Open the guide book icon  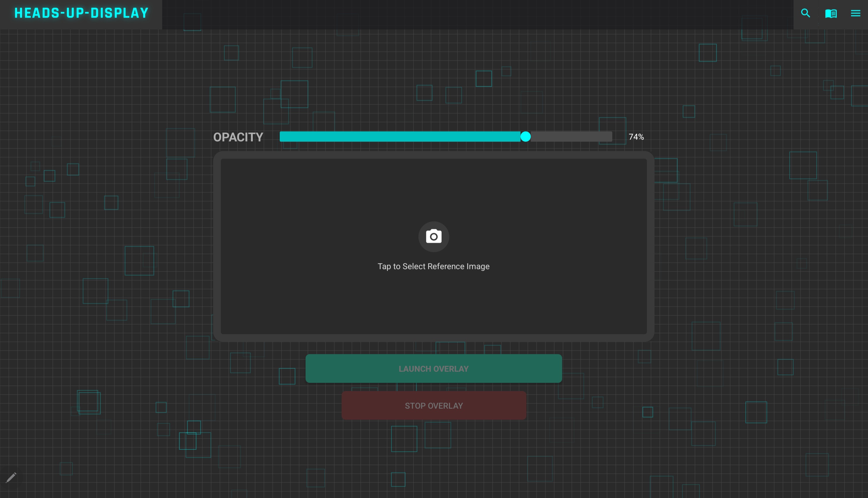[831, 14]
